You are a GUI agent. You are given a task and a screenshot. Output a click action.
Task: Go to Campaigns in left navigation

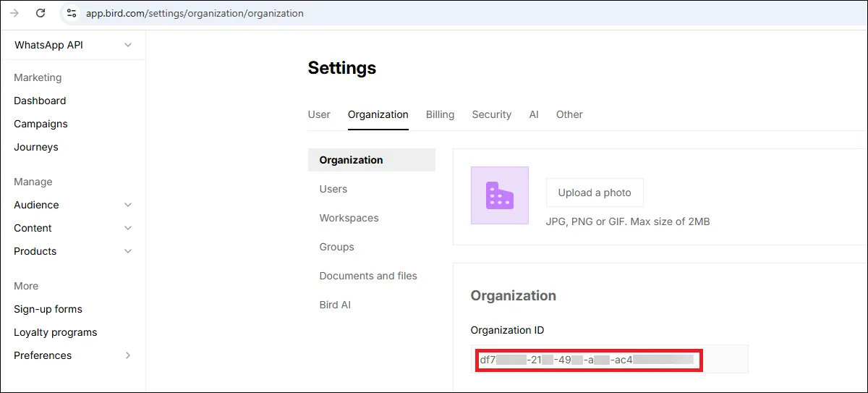point(41,124)
